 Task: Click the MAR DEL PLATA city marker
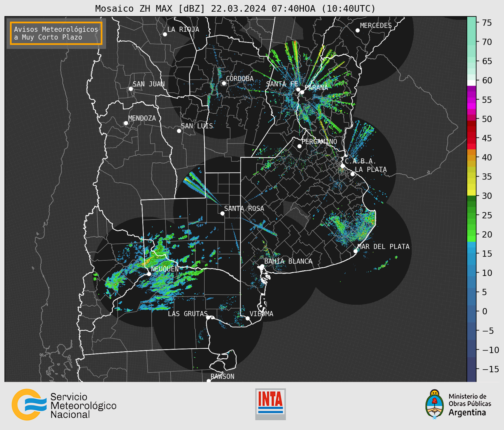click(356, 251)
